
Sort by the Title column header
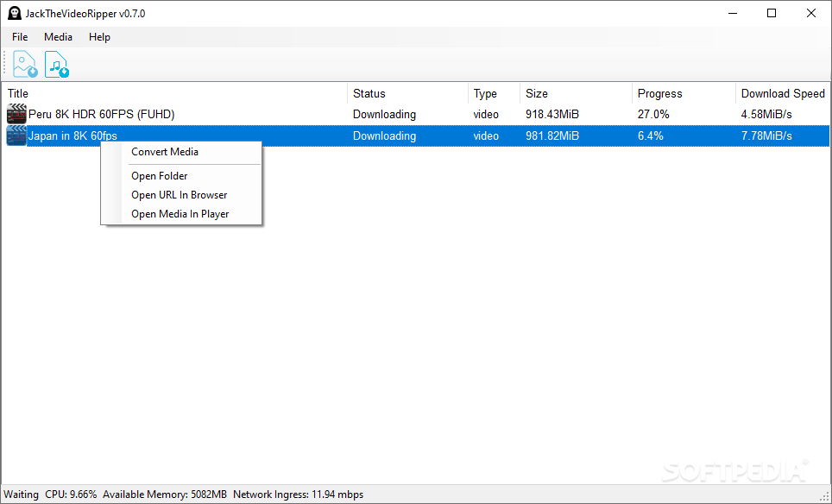174,93
